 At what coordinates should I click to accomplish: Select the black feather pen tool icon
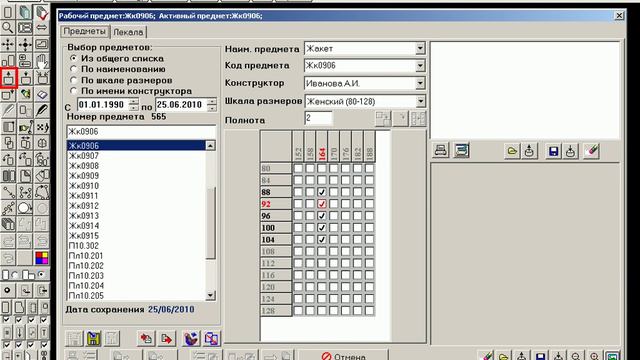pyautogui.click(x=42, y=110)
